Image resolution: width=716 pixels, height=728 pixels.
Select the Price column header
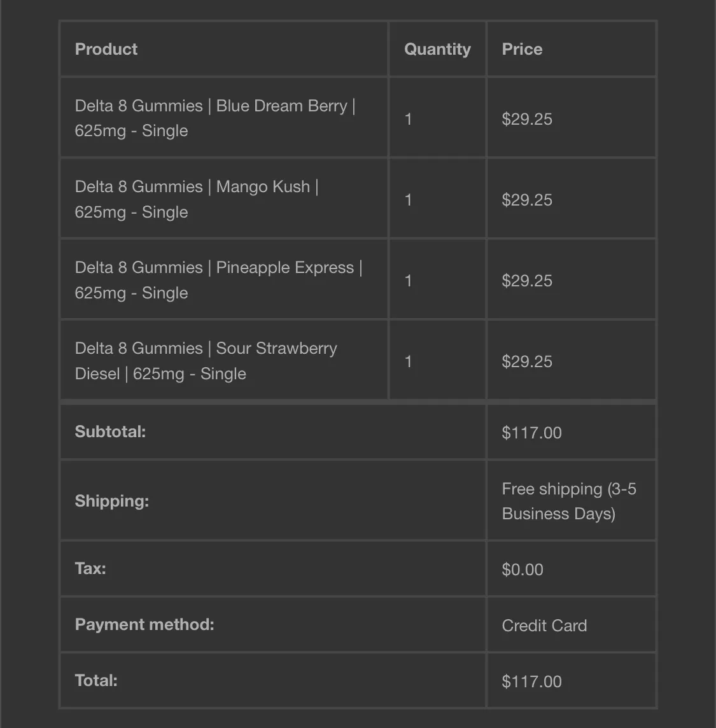[x=522, y=49]
